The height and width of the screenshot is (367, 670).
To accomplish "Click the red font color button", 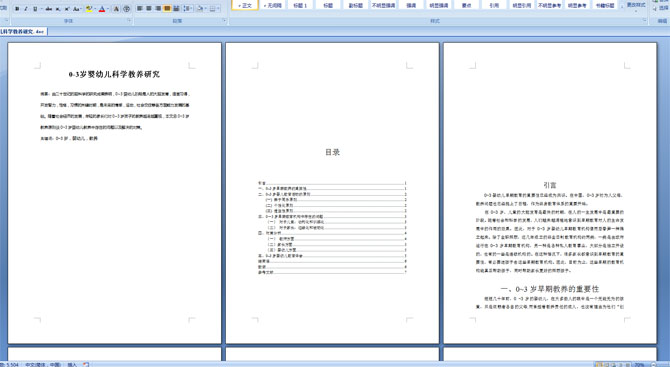I will pyautogui.click(x=102, y=9).
